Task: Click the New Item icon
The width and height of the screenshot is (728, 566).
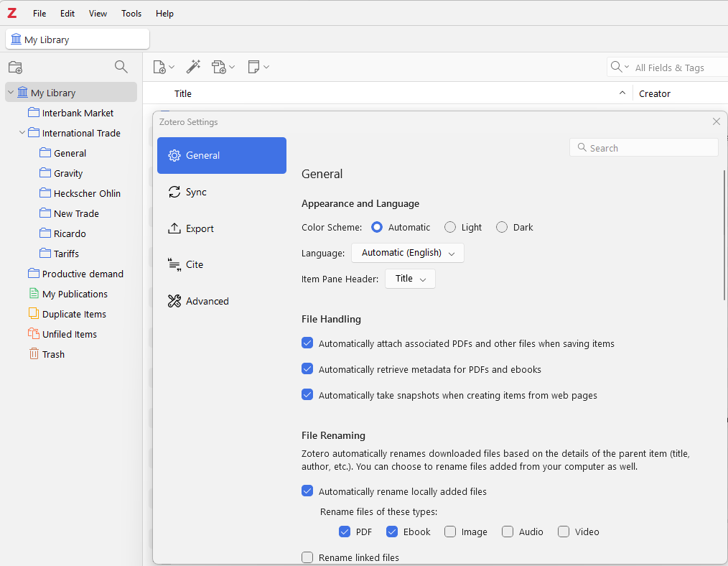Action: (x=159, y=67)
